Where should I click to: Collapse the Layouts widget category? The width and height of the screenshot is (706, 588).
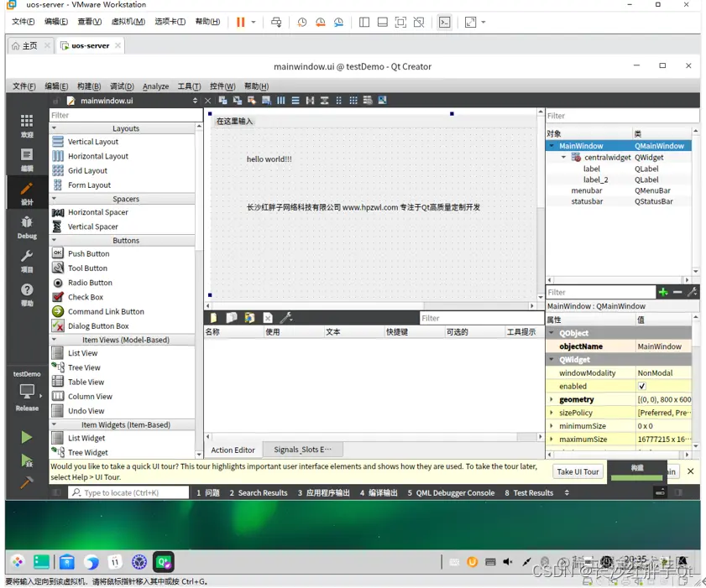point(54,128)
